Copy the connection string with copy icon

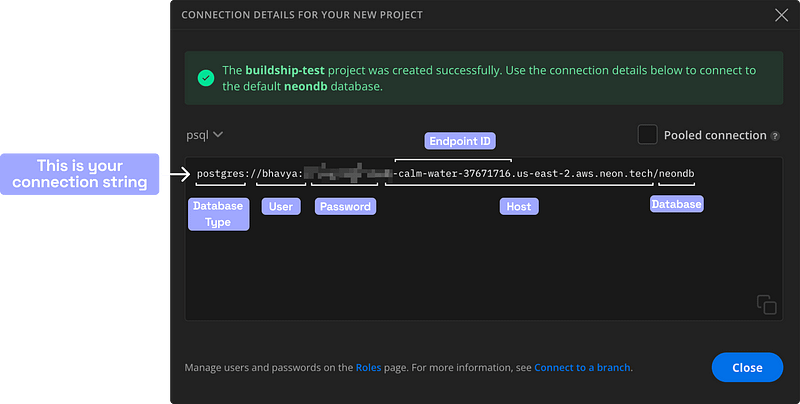[766, 305]
